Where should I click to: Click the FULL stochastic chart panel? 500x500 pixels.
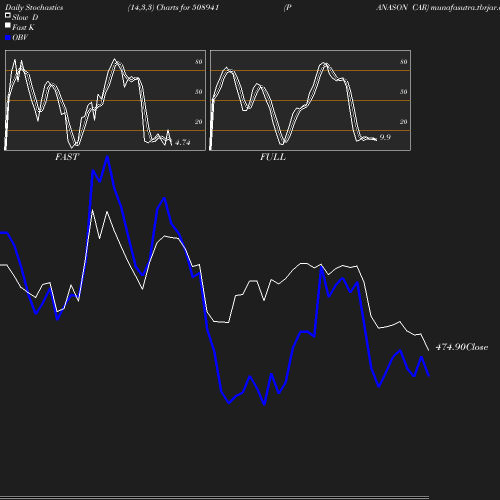pyautogui.click(x=310, y=100)
